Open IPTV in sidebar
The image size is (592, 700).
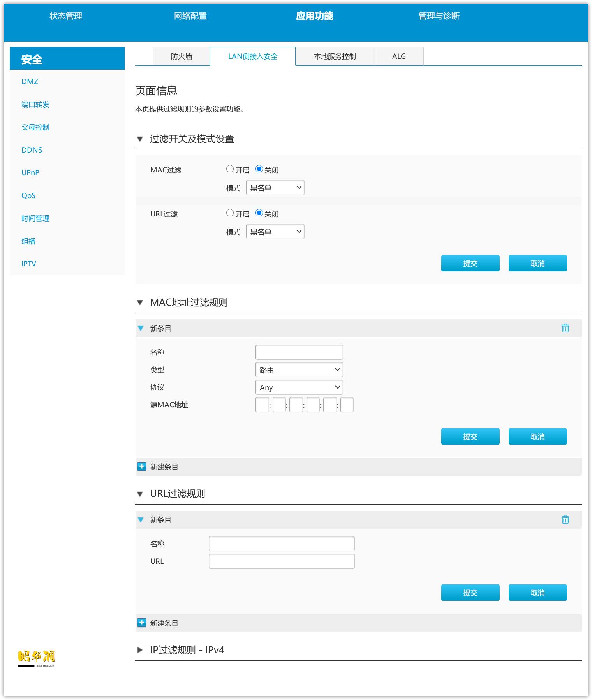29,264
